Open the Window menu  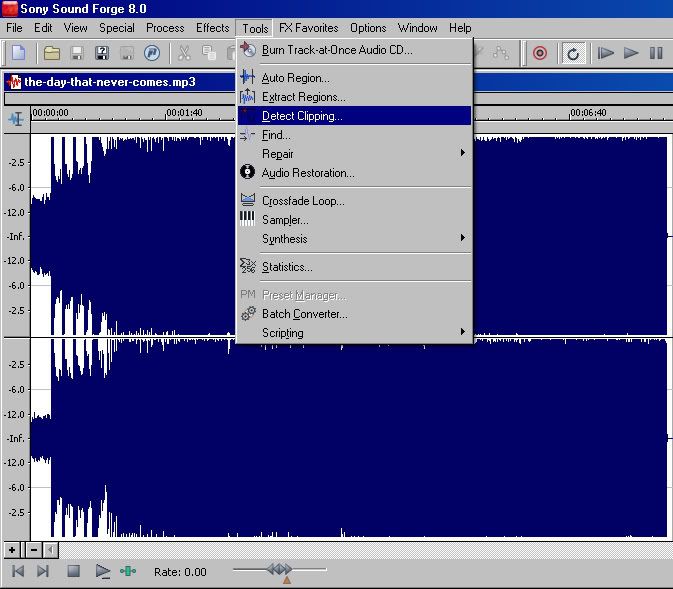coord(417,28)
